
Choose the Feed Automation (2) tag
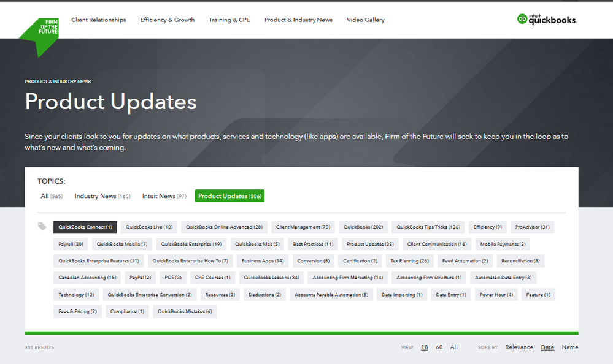pos(465,261)
